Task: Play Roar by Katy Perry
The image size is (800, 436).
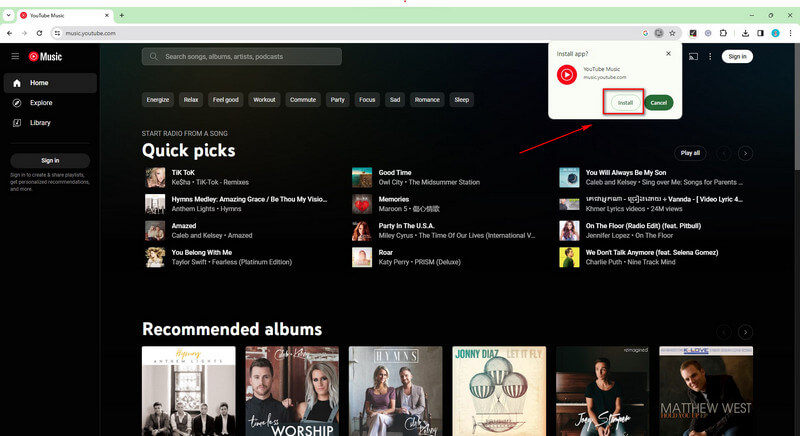Action: coord(386,252)
